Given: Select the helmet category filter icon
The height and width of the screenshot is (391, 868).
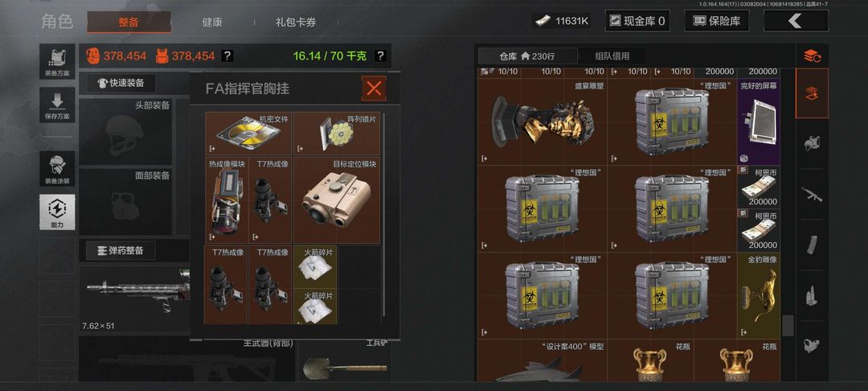Looking at the screenshot, I should point(812,143).
